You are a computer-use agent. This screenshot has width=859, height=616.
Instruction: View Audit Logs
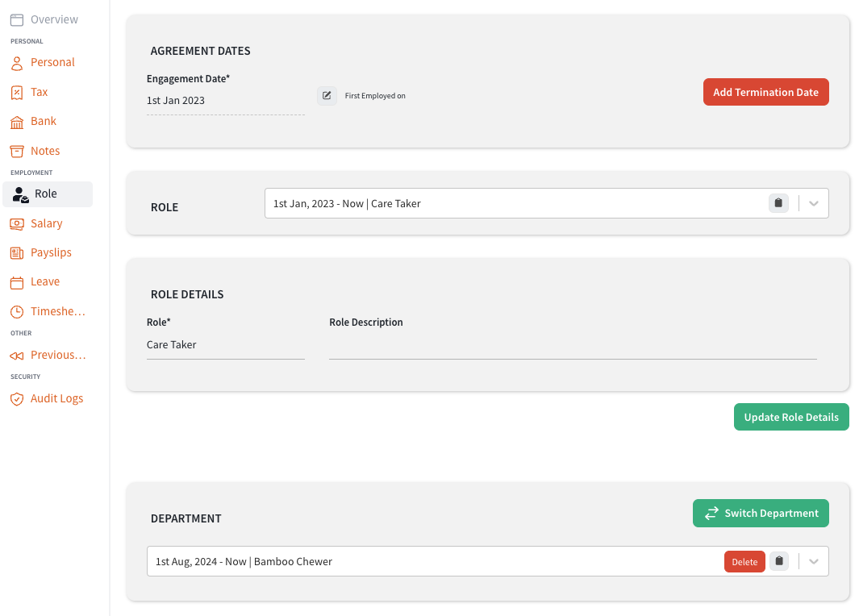[x=47, y=398]
